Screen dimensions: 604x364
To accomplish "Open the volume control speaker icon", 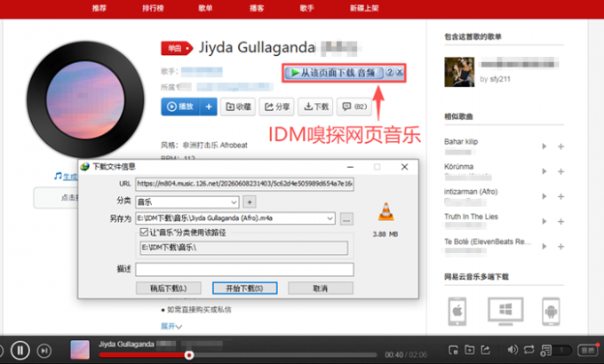I will pos(513,350).
